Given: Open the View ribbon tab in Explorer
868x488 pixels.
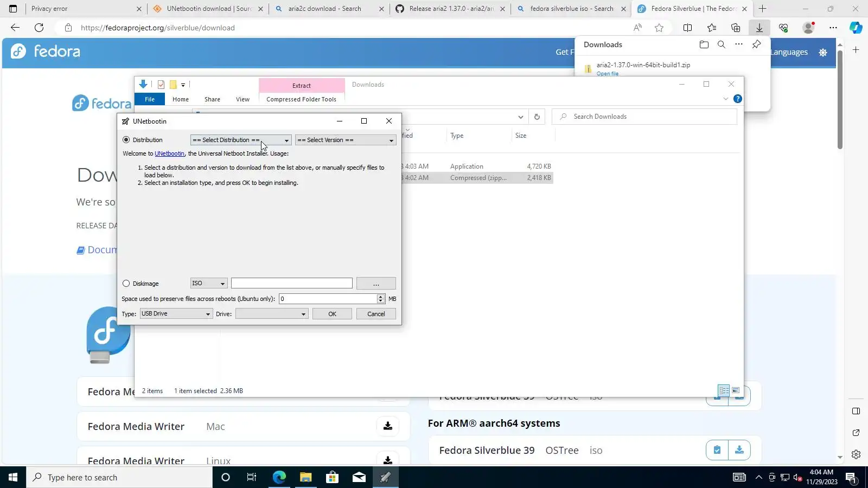Looking at the screenshot, I should [x=242, y=99].
